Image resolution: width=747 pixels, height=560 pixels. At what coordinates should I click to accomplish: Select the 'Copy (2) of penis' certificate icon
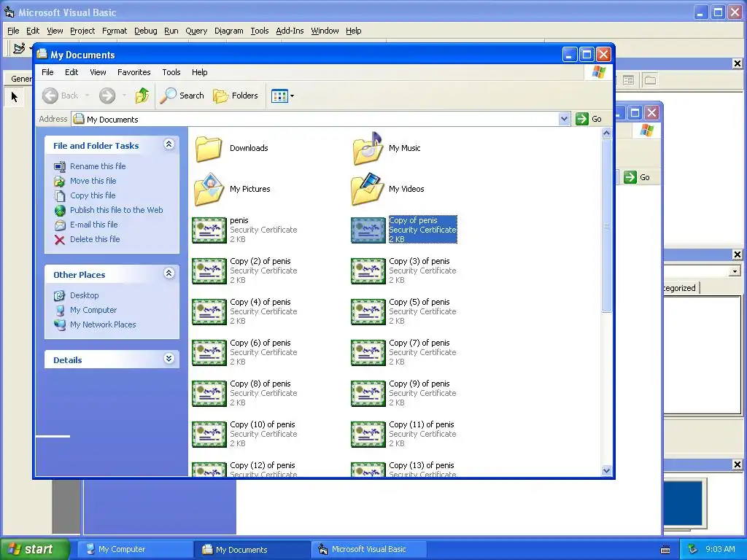point(209,271)
